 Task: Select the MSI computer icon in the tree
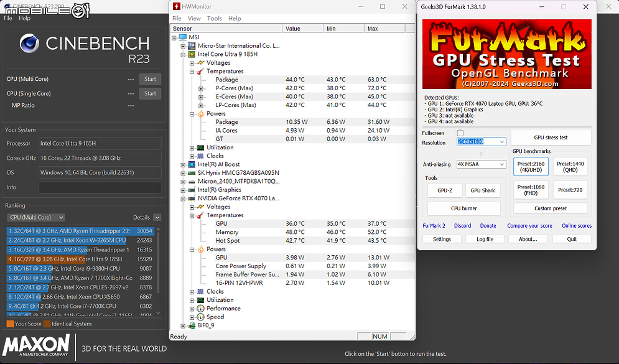[x=183, y=37]
